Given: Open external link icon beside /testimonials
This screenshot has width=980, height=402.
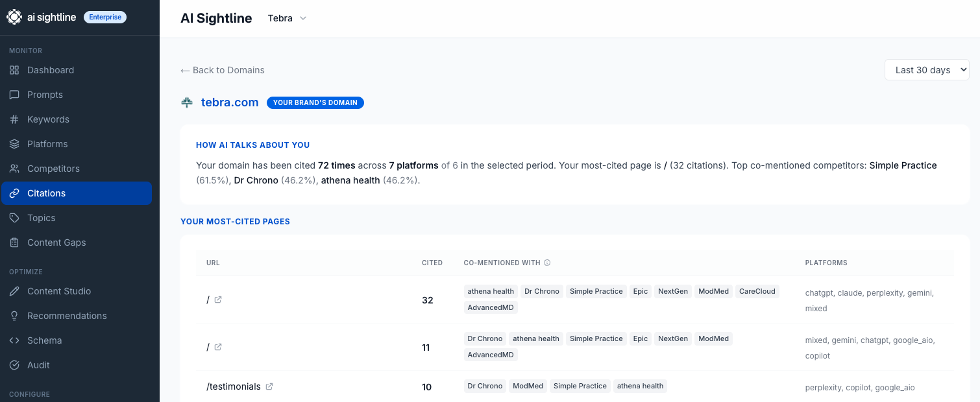Looking at the screenshot, I should 269,386.
